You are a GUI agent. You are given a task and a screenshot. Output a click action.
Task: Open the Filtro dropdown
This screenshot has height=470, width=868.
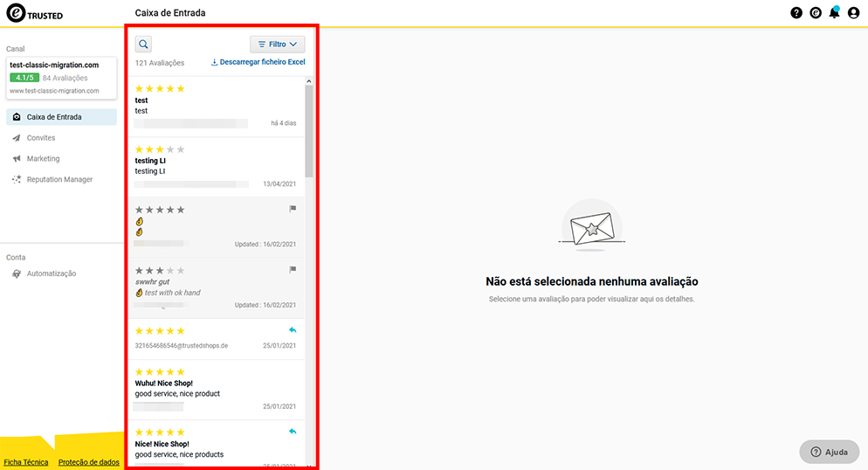point(278,45)
